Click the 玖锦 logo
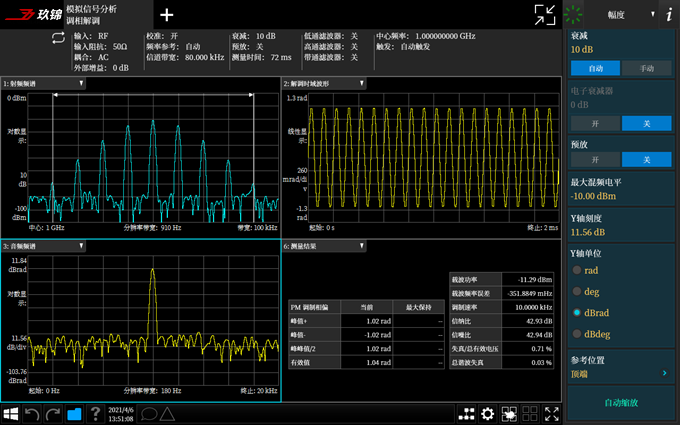Screen dimensions: 680x425 click(x=33, y=15)
